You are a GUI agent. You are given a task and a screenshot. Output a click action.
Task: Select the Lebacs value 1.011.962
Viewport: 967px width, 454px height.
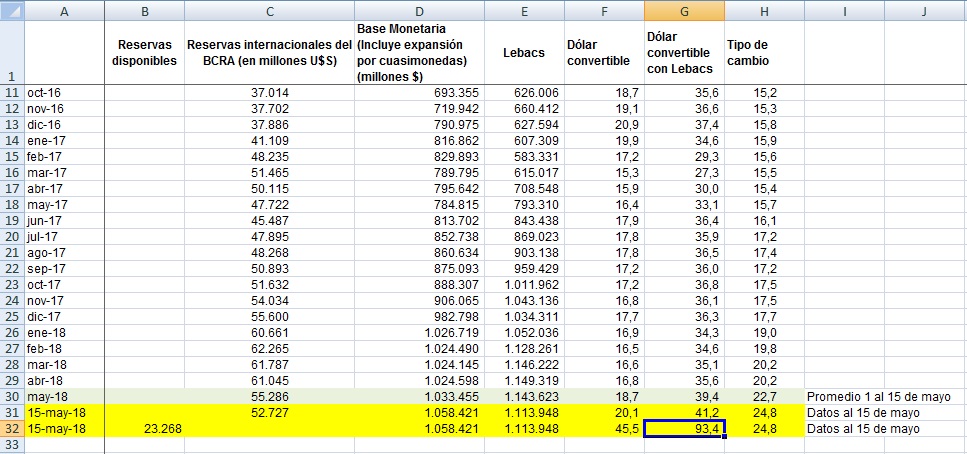524,285
